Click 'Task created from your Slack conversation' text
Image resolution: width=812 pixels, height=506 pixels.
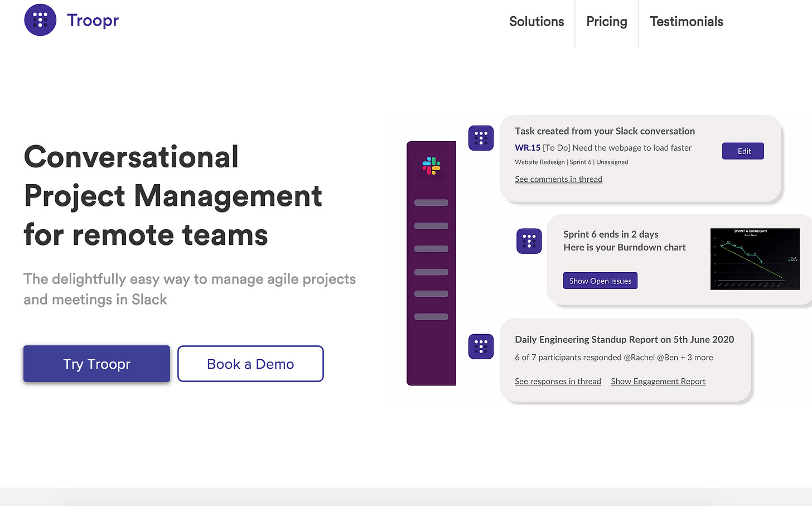[605, 131]
